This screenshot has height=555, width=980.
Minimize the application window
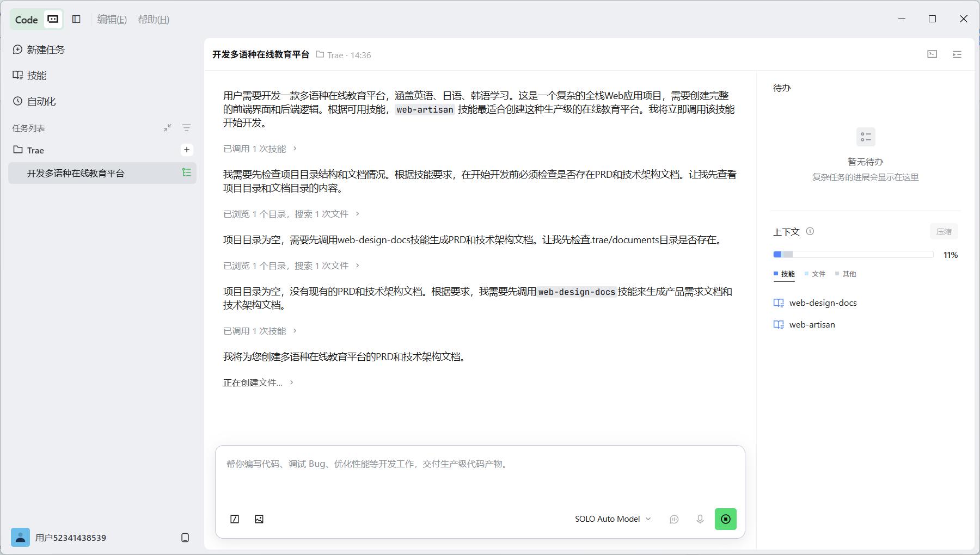tap(902, 18)
